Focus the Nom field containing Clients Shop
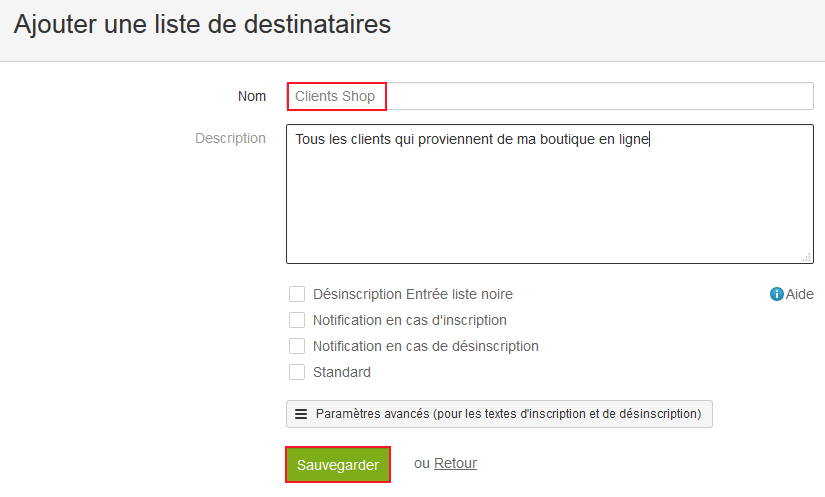 pyautogui.click(x=550, y=96)
